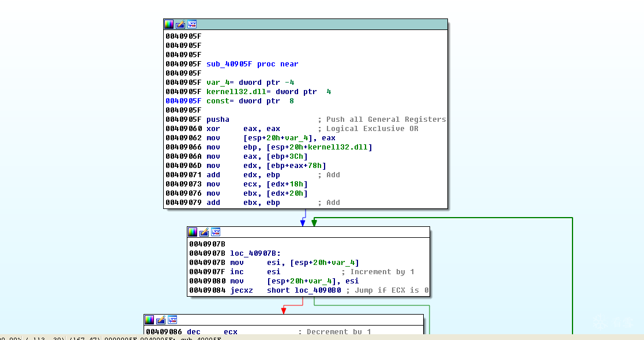Group nodes icon in the dec ecx block header
Viewport: 644px width, 340px height.
click(172, 320)
